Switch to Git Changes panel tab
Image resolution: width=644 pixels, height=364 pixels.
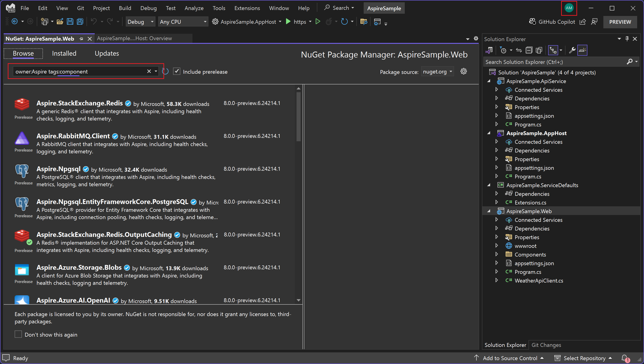click(546, 345)
